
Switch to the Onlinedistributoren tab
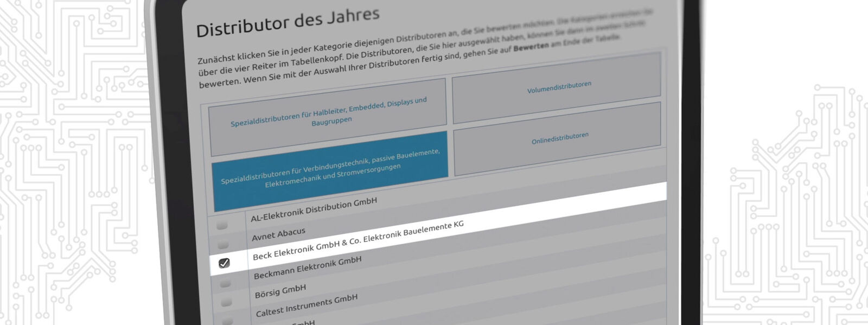pyautogui.click(x=559, y=138)
